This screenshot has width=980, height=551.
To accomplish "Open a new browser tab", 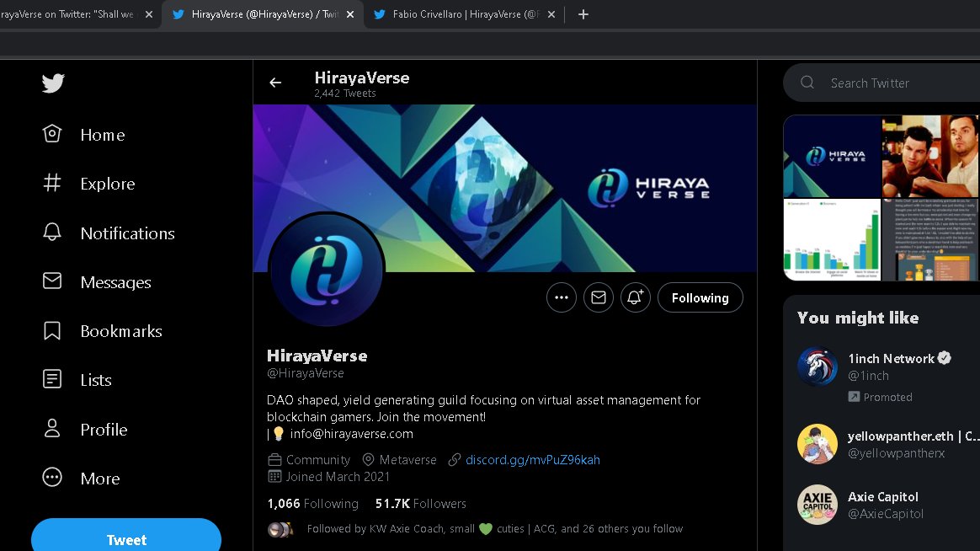I will click(583, 14).
